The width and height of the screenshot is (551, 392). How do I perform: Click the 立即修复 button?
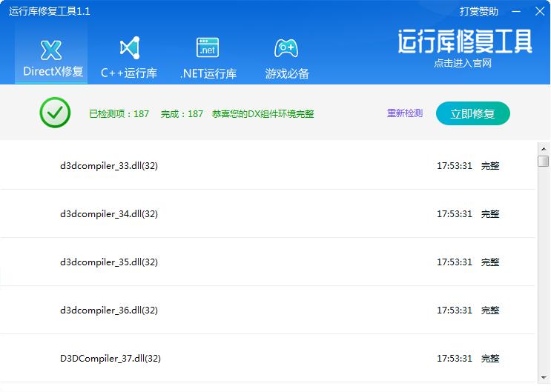473,113
